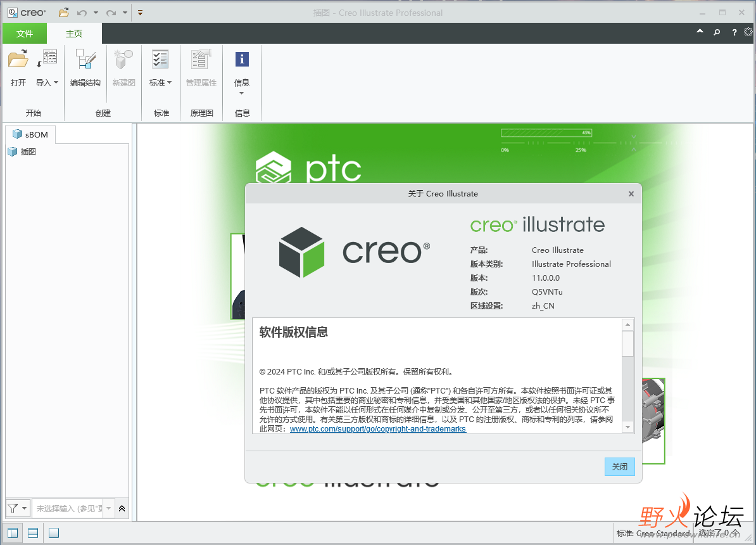
Task: Click the Creo application logo icon
Action: click(x=13, y=13)
